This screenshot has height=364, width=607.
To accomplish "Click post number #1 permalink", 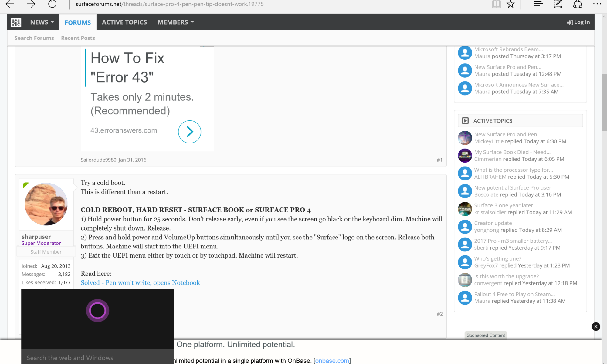I will [439, 160].
